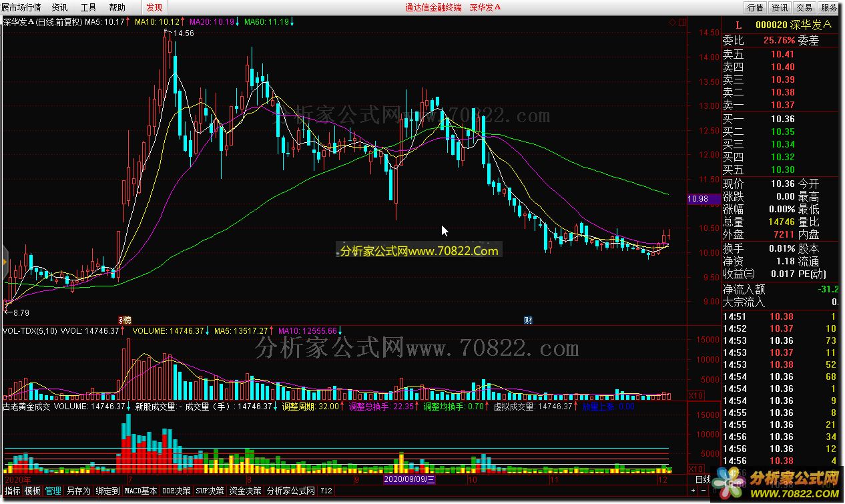Open the 资讯 menu in the menu bar
845x504 pixels.
coord(59,7)
